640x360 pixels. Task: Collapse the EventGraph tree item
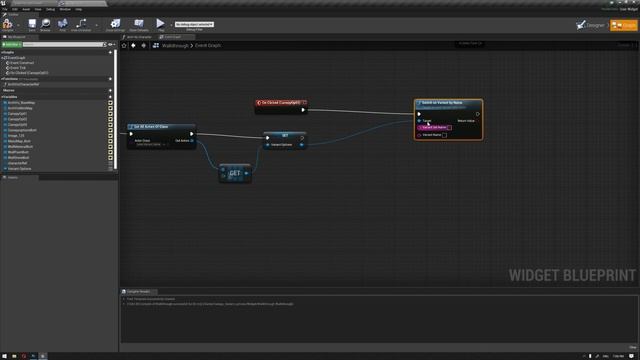coord(2,58)
